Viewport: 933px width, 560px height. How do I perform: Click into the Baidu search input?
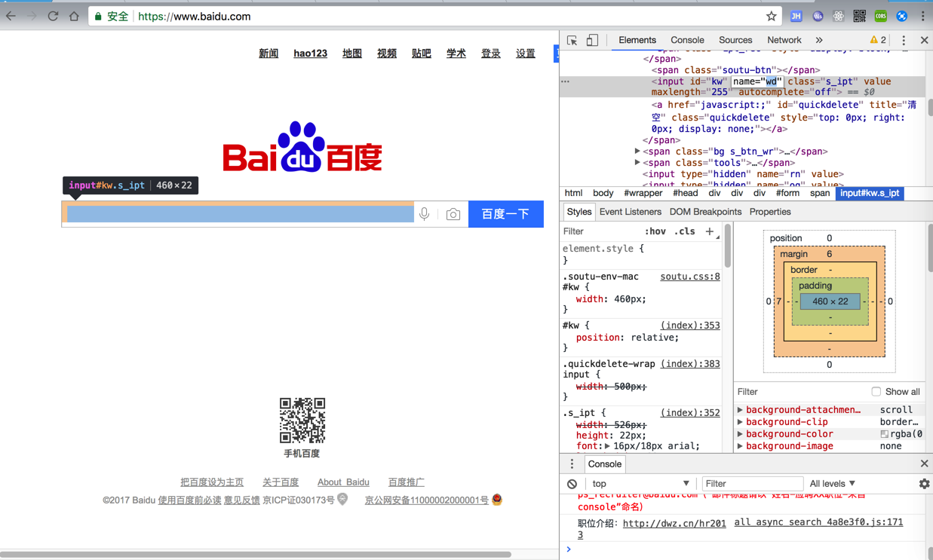[240, 214]
